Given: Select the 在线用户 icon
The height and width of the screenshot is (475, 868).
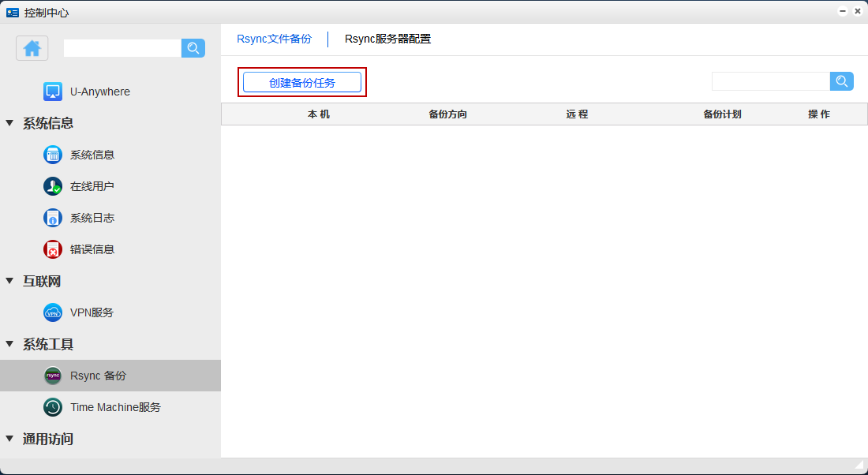Looking at the screenshot, I should [x=53, y=186].
